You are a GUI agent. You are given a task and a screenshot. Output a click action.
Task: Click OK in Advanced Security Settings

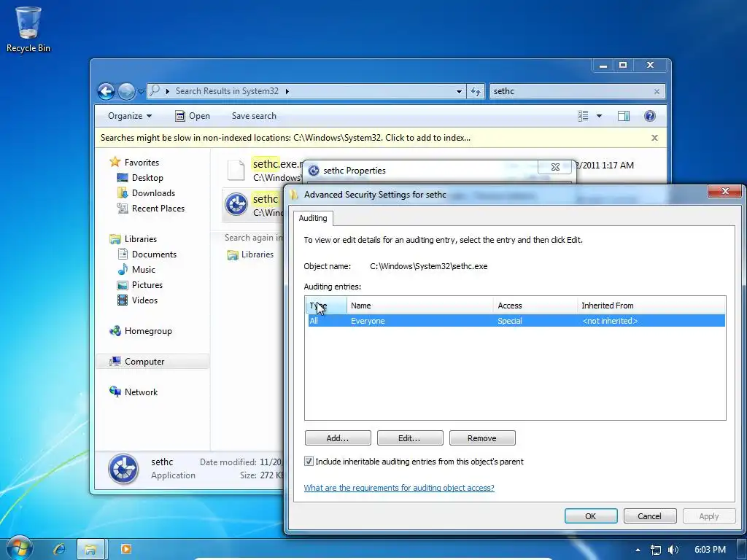[591, 516]
